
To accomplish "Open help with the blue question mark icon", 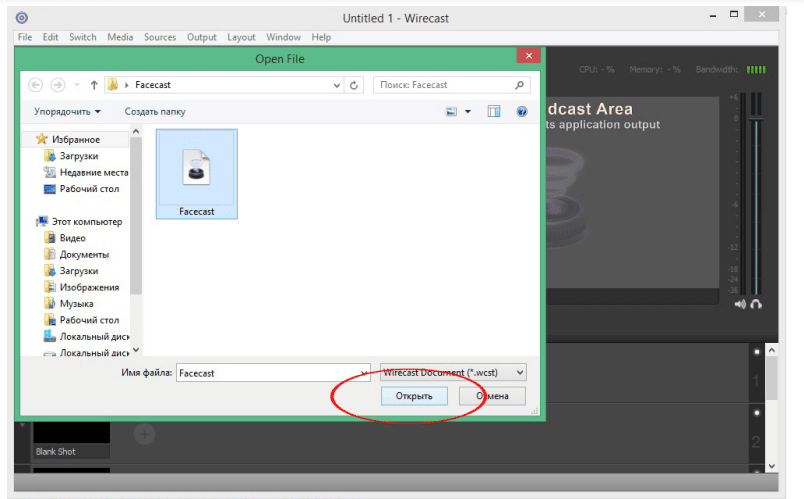I will (x=521, y=111).
